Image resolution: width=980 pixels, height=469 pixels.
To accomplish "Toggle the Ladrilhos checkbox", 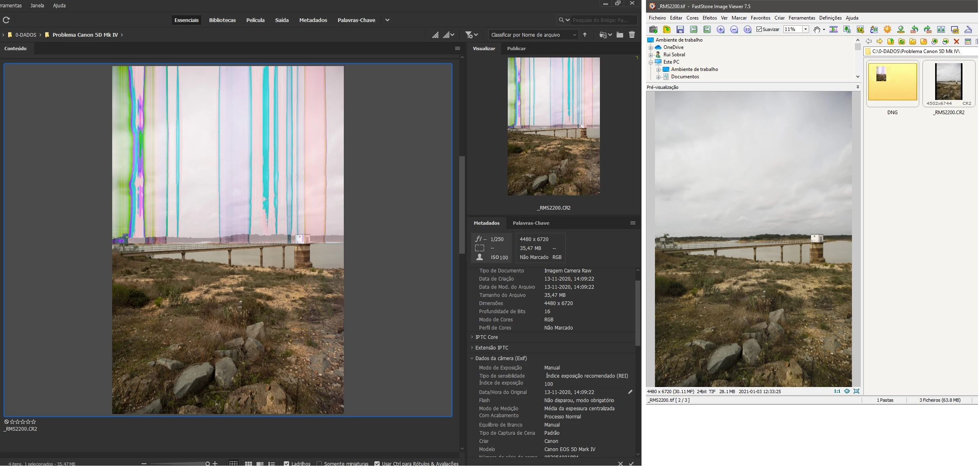I will [x=287, y=464].
